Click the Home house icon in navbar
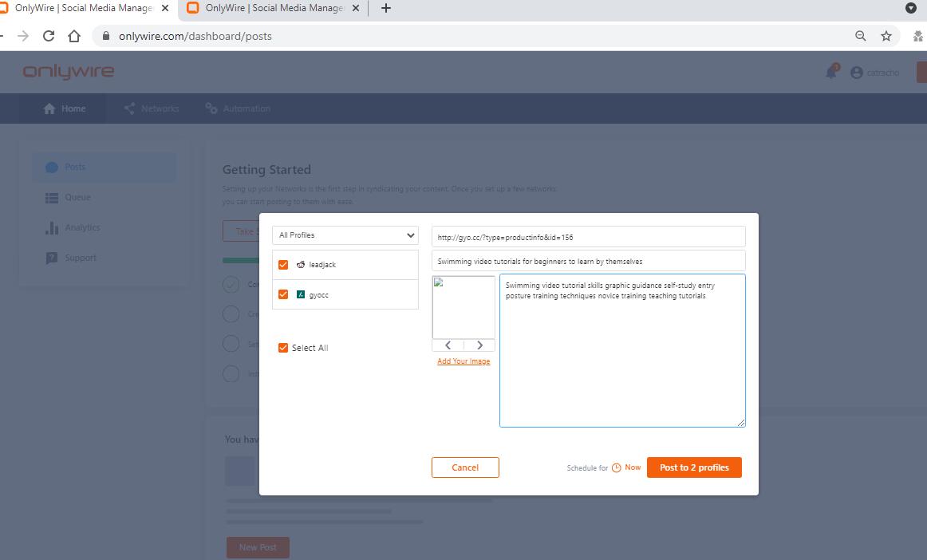 49,108
